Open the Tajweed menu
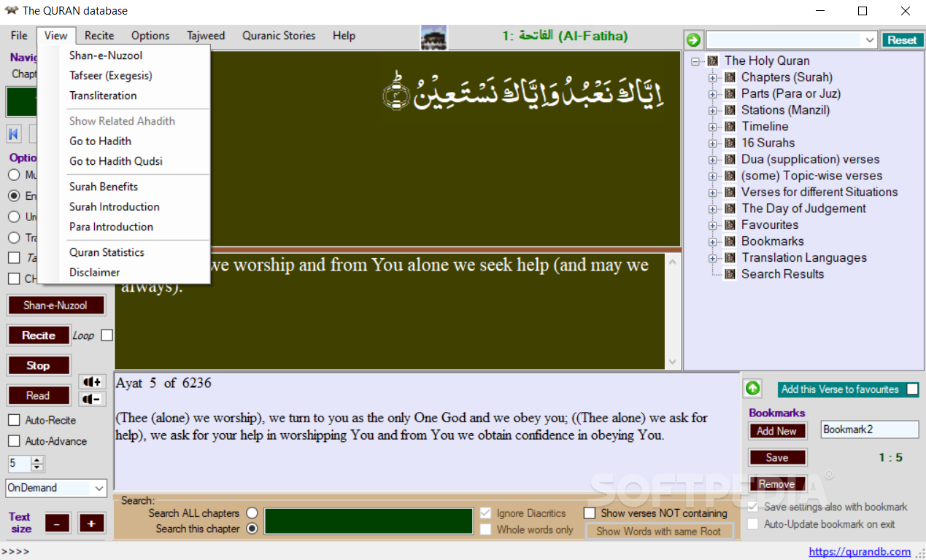Screen dimensions: 926x560 pos(206,35)
